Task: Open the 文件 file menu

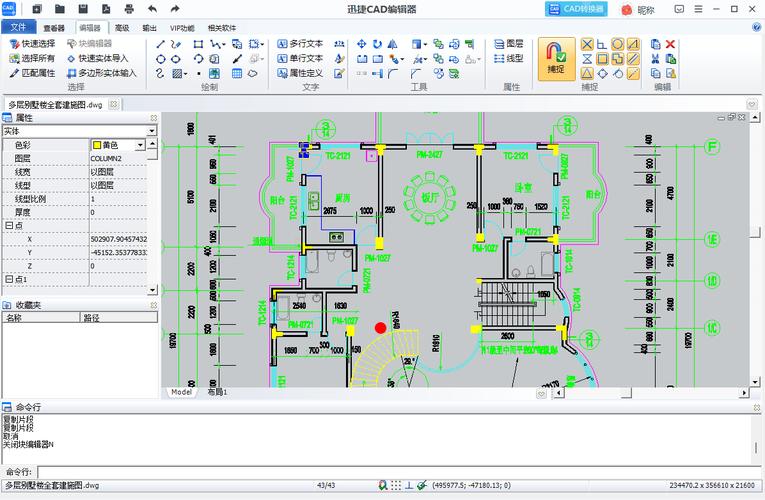Action: click(x=19, y=27)
